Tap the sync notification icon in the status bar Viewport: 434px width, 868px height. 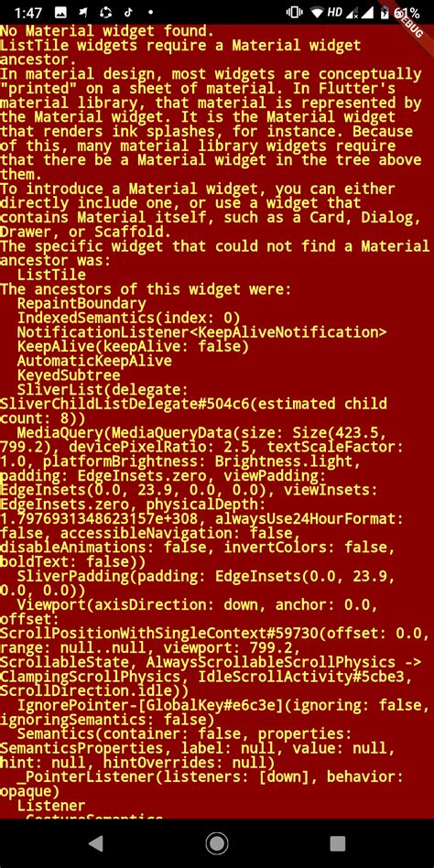tap(105, 12)
